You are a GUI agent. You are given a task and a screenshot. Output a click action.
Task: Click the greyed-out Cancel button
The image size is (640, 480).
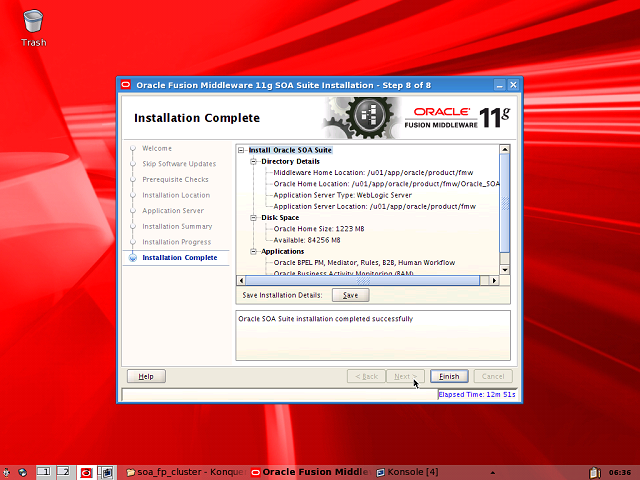[493, 376]
